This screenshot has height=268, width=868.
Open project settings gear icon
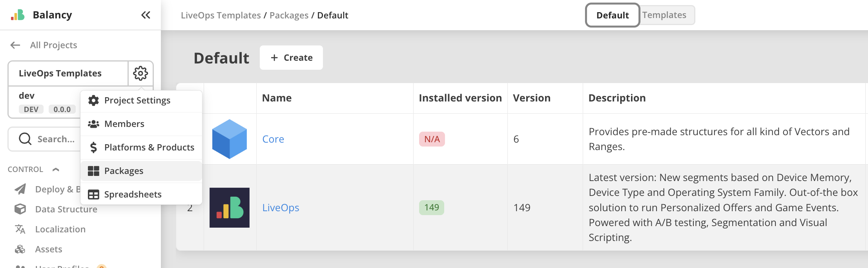tap(140, 73)
